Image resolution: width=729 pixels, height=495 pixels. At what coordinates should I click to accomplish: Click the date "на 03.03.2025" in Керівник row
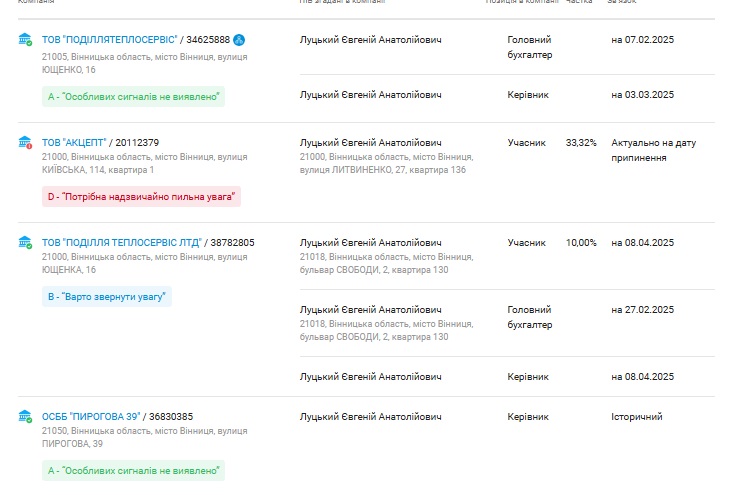click(642, 95)
